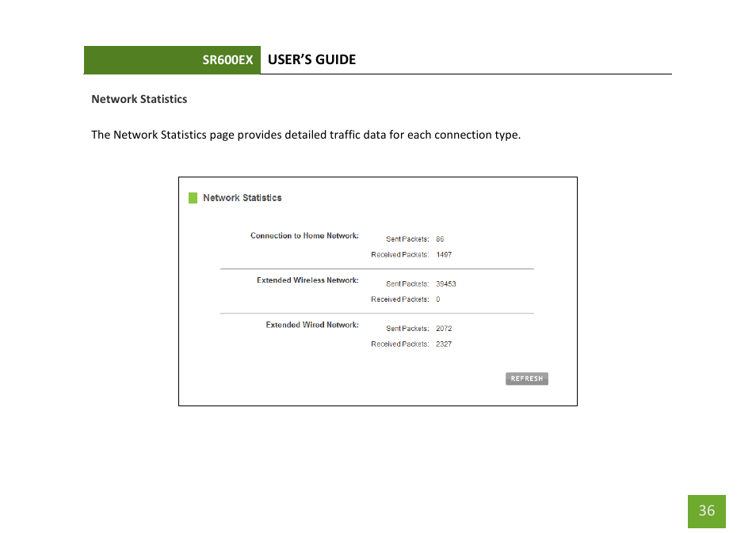Select the 'Extended Wired Network:' label
The width and height of the screenshot is (756, 533).
pyautogui.click(x=312, y=325)
